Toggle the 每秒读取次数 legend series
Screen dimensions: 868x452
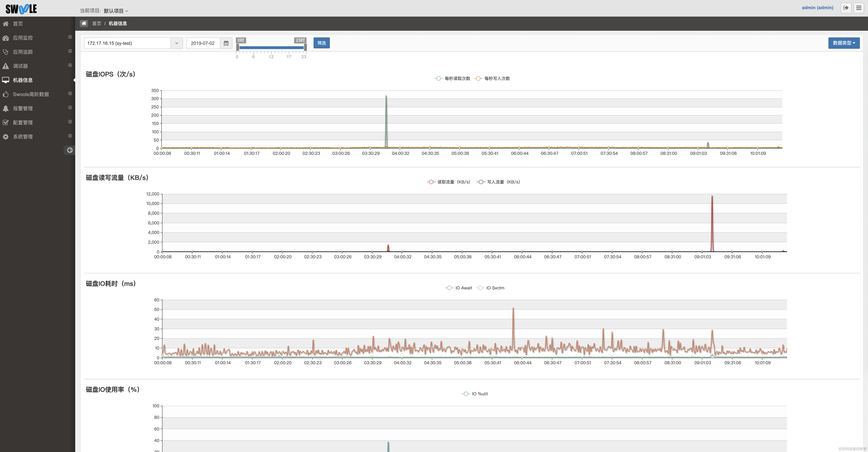pyautogui.click(x=452, y=79)
